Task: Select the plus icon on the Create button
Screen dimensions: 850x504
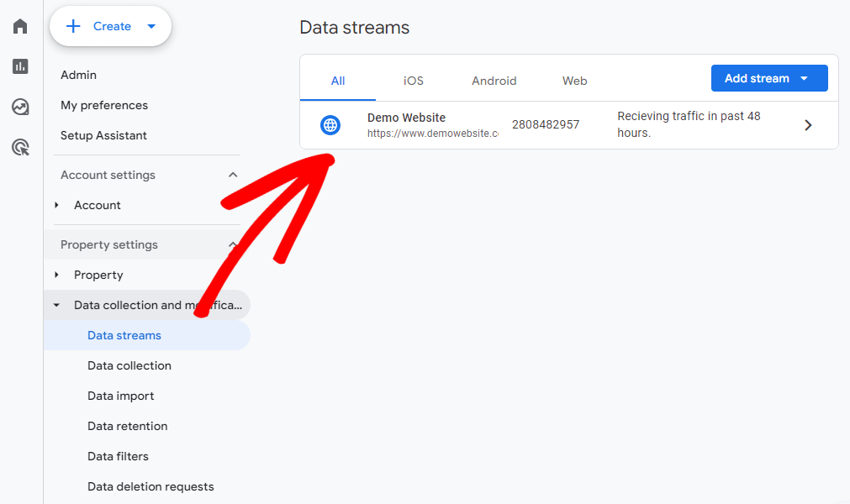Action: pyautogui.click(x=74, y=26)
